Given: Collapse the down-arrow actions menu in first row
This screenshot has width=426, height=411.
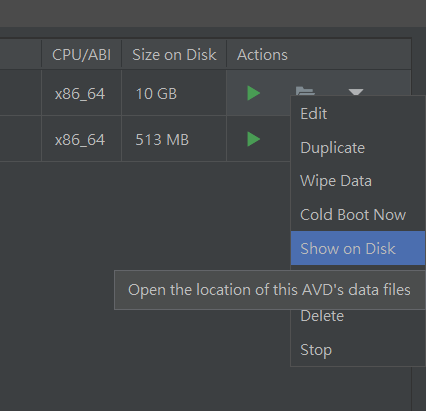Looking at the screenshot, I should click(x=356, y=92).
